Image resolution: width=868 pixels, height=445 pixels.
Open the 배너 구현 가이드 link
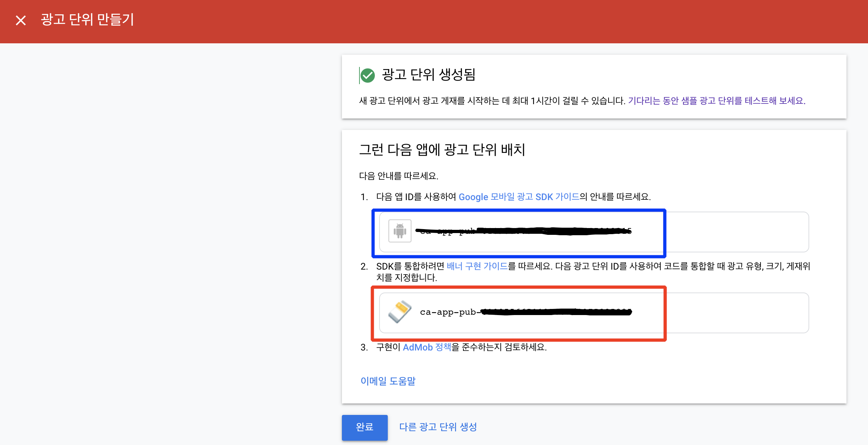click(x=477, y=266)
